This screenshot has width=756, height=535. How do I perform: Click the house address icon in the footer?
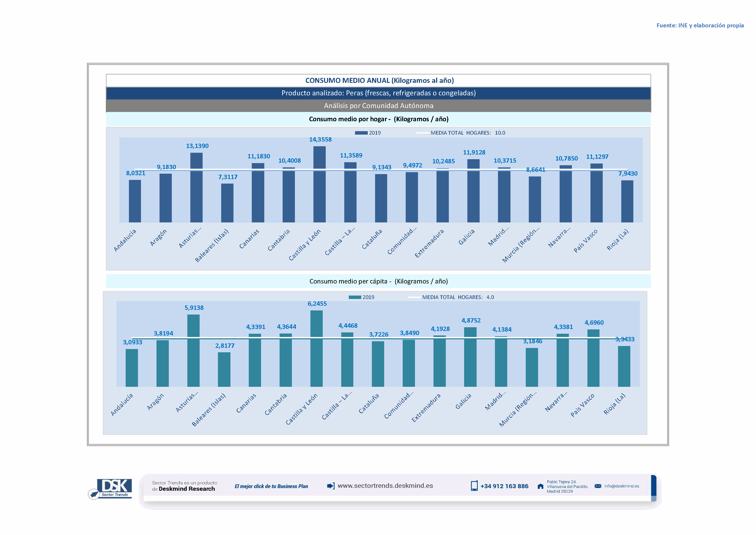point(540,486)
